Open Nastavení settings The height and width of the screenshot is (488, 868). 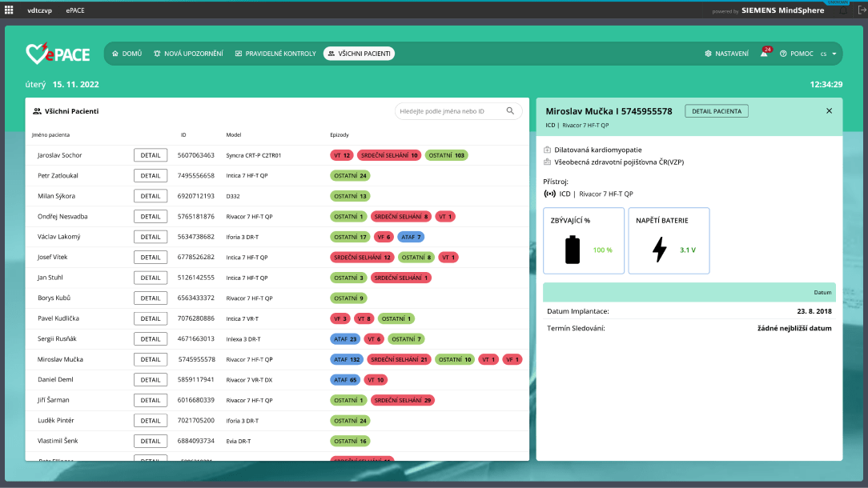click(726, 54)
